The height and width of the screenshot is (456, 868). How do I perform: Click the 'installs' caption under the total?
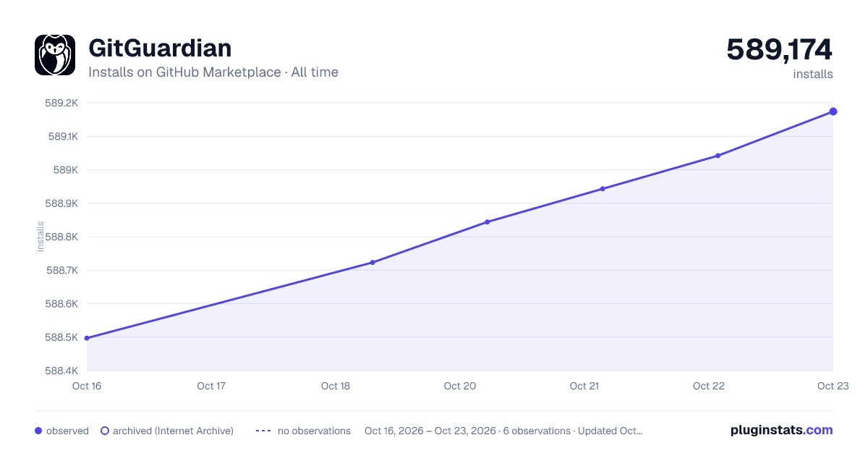tap(813, 74)
